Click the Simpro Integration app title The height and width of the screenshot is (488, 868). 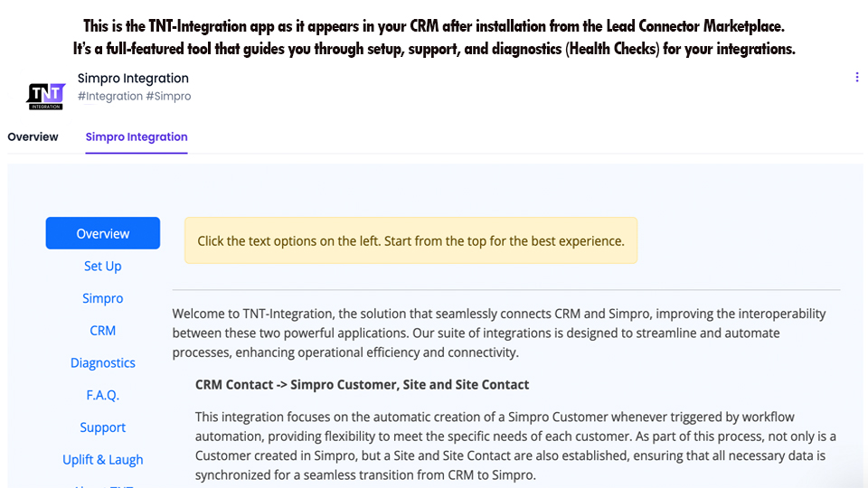coord(133,79)
